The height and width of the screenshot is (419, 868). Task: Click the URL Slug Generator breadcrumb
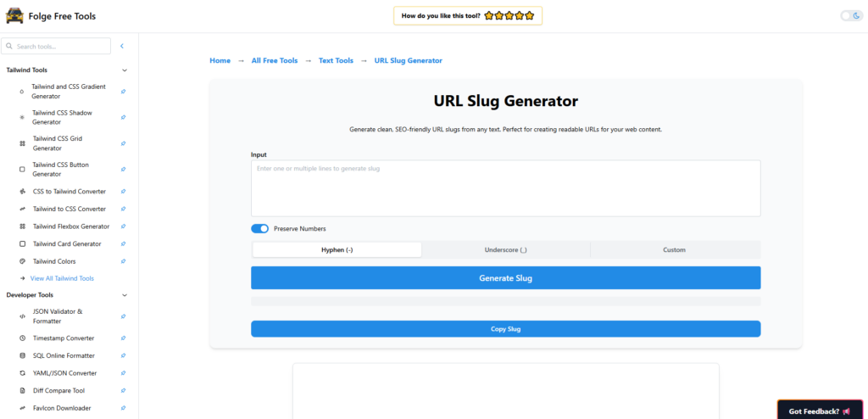[409, 60]
